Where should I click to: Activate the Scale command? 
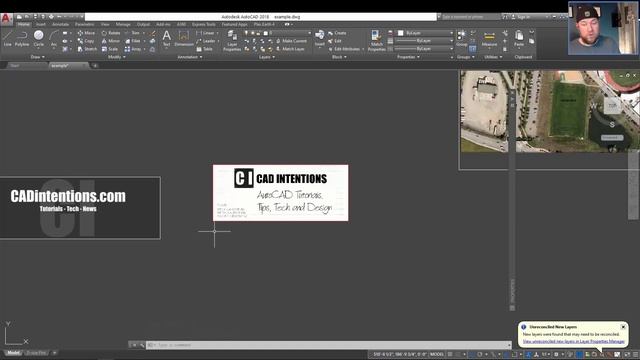(110, 49)
